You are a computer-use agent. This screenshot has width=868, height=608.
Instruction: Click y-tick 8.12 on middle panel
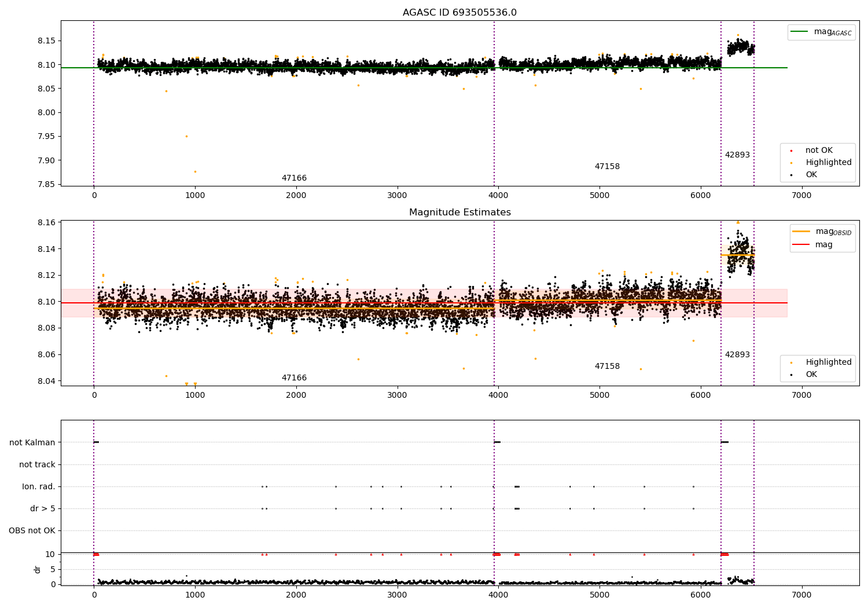[46, 276]
